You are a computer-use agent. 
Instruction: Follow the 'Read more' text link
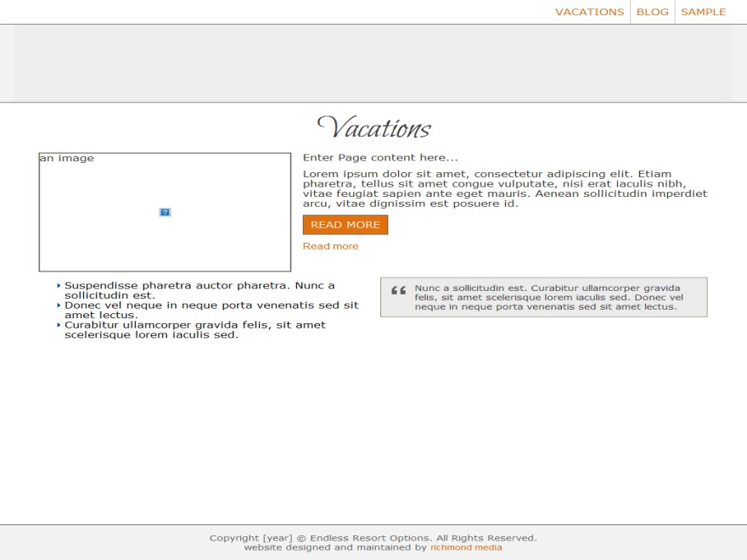(330, 246)
